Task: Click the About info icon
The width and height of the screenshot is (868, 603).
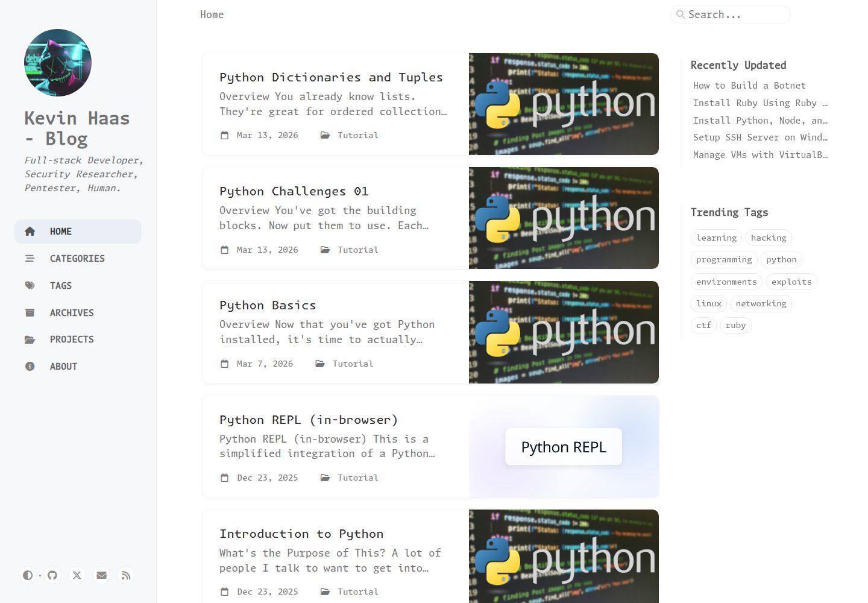Action: tap(30, 367)
